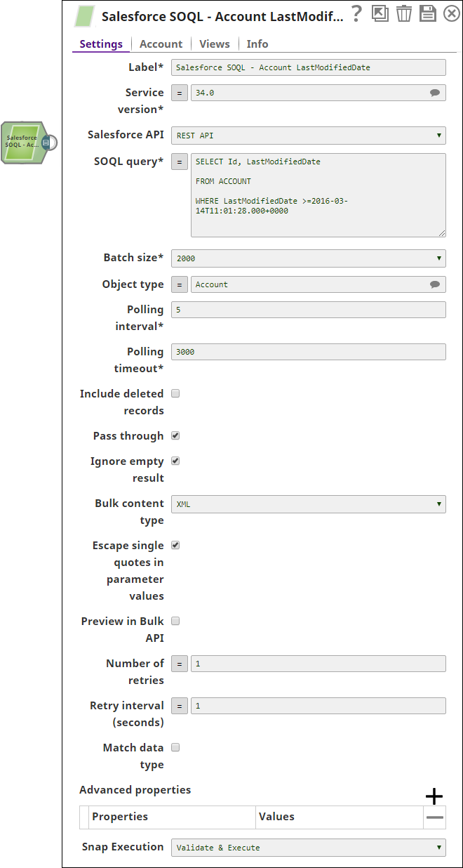Open the Batch size dropdown
Viewport: 463px width, 868px height.
[x=309, y=258]
